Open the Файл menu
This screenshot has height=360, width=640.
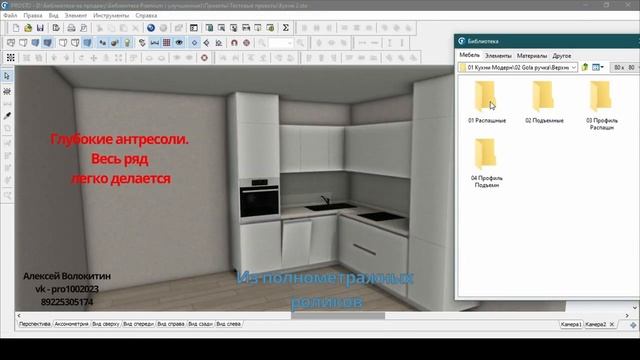click(x=11, y=16)
